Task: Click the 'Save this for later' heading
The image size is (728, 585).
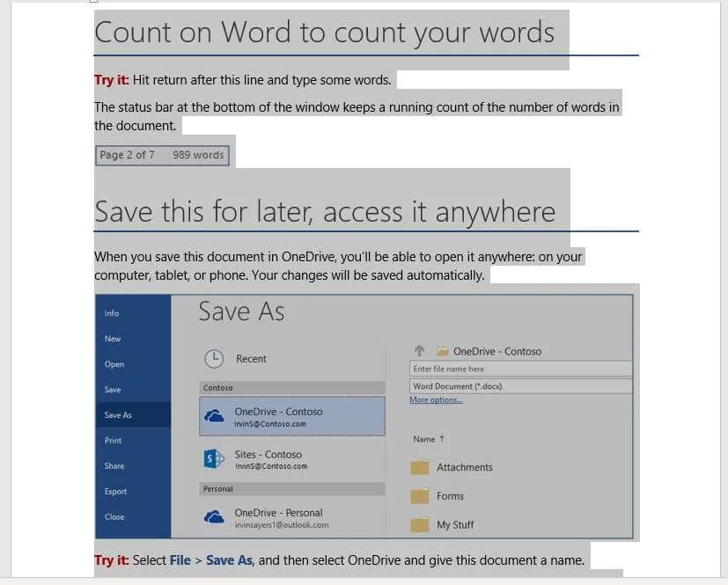Action: tap(325, 211)
